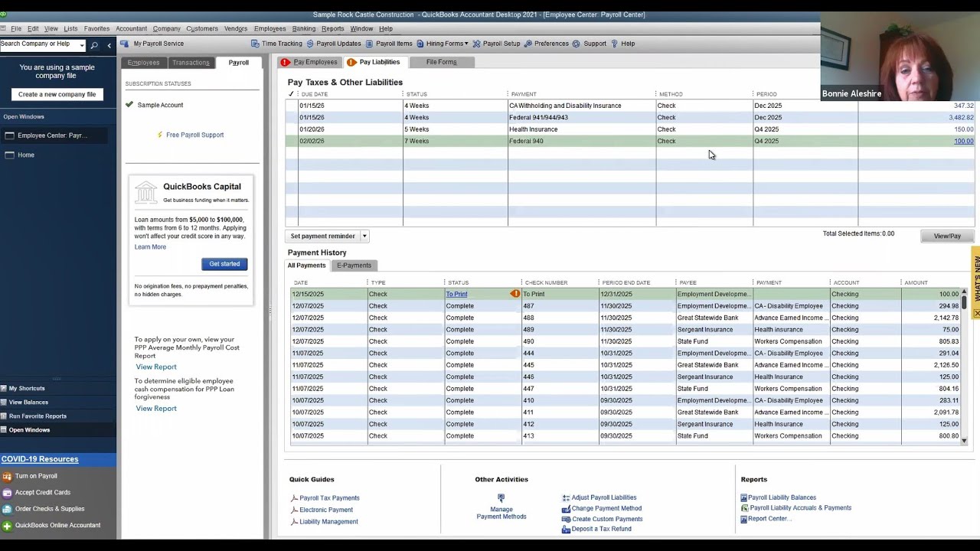Open the Electronic Payment PDF icon
The height and width of the screenshot is (551, 980).
point(294,510)
